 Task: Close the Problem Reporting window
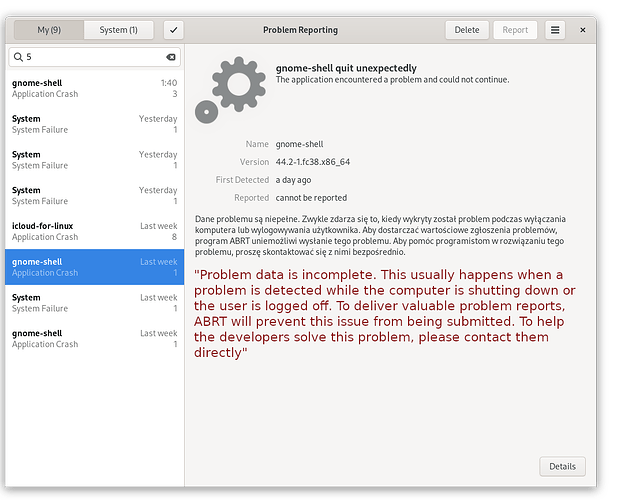coord(583,30)
